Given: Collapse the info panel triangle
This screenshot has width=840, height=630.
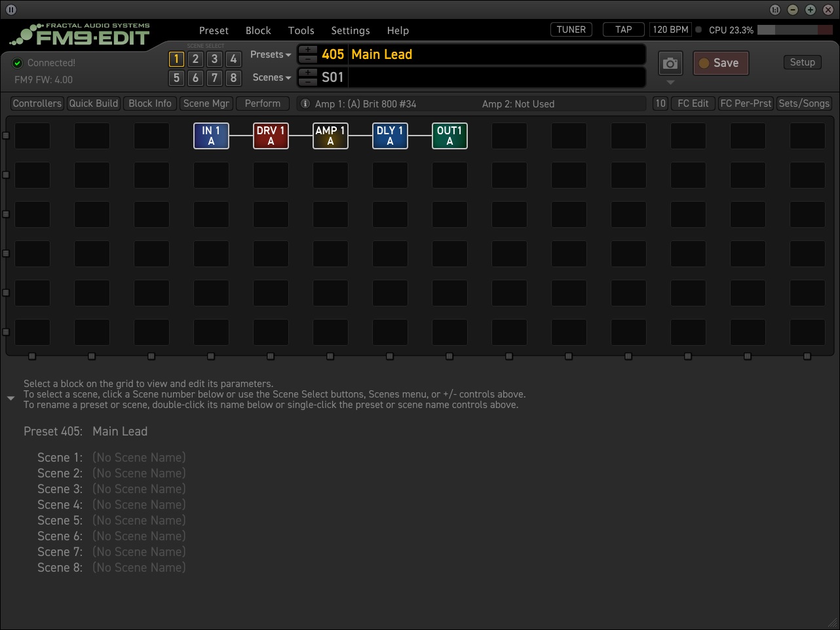Looking at the screenshot, I should point(10,398).
